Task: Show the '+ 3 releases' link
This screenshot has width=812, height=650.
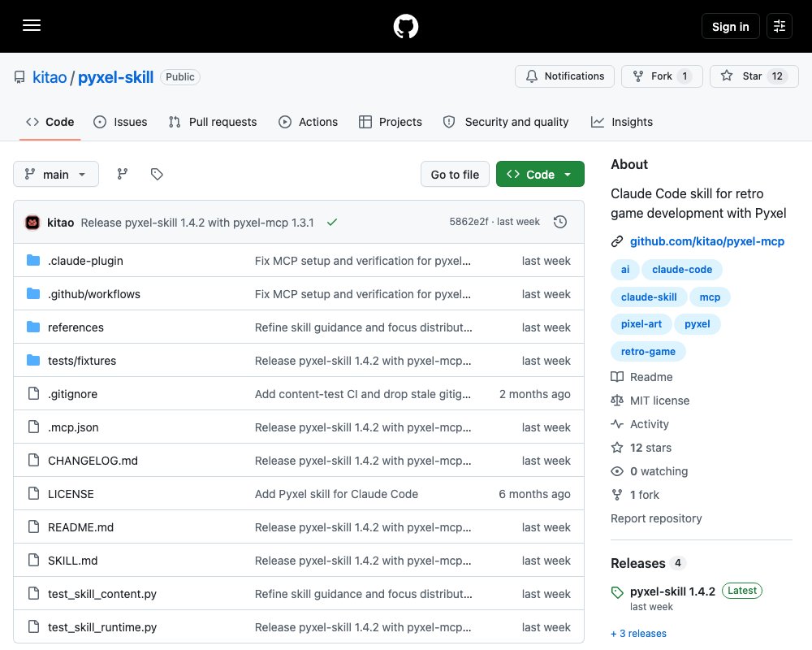Action: pyautogui.click(x=638, y=634)
